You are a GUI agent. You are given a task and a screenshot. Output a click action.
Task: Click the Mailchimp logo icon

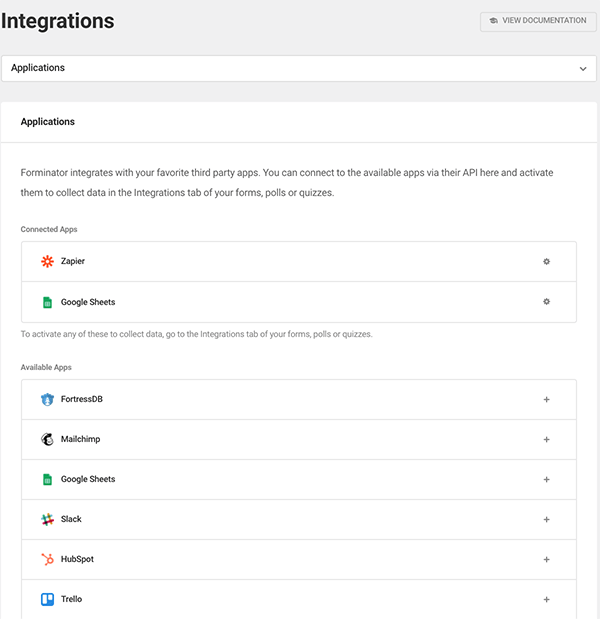(x=47, y=439)
